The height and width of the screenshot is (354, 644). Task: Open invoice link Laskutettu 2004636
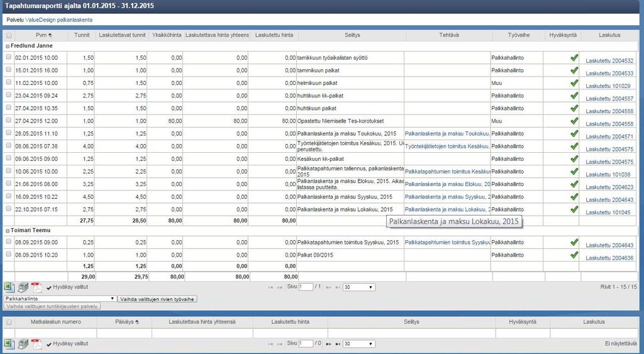[609, 258]
